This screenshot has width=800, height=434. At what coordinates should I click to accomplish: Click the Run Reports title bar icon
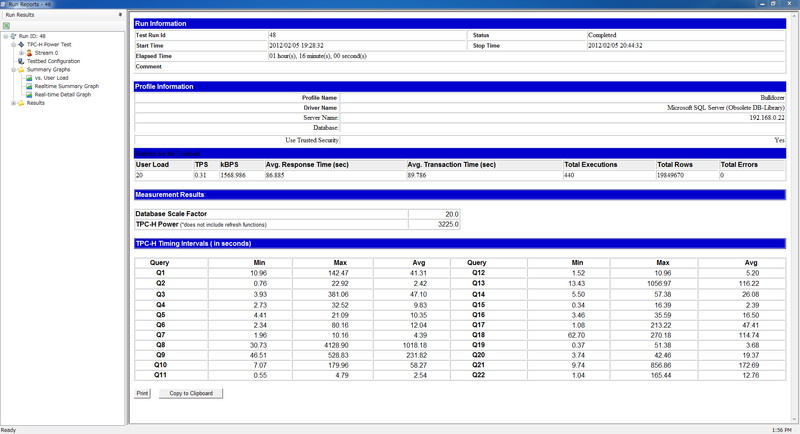click(x=4, y=4)
